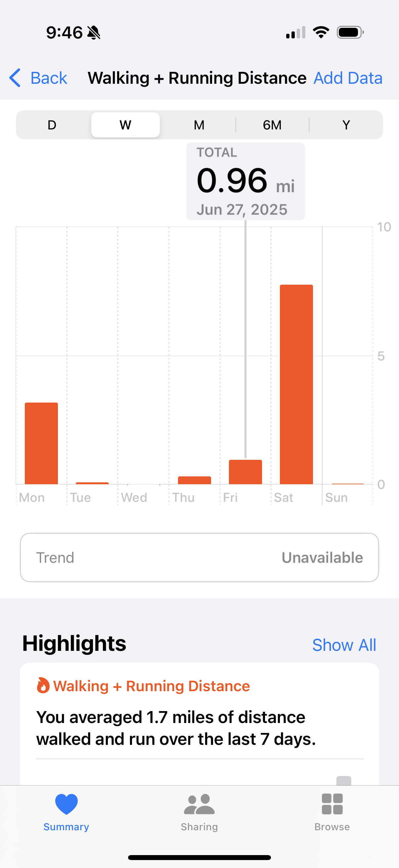Select the Saturday bar in chart
The width and height of the screenshot is (399, 868).
[x=296, y=384]
